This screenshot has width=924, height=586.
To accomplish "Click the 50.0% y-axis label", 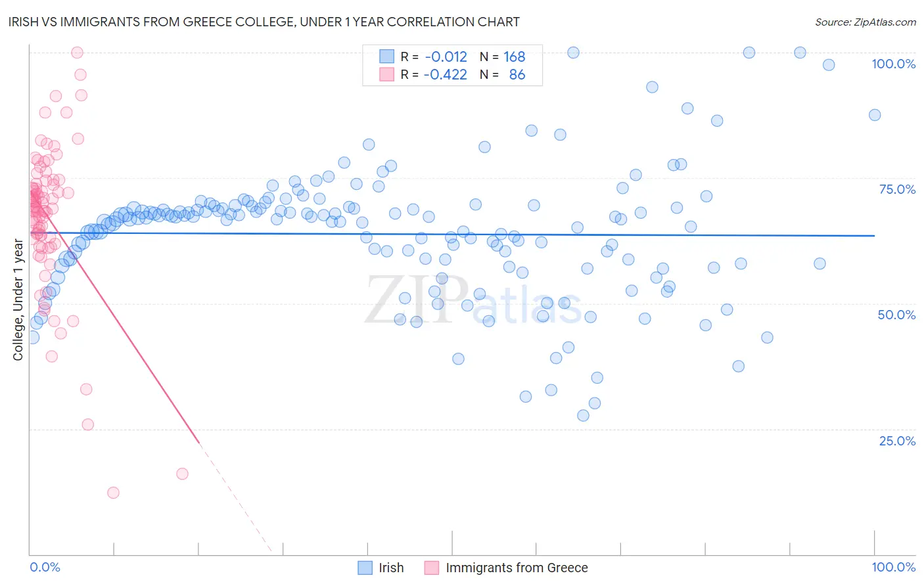I will click(x=897, y=315).
